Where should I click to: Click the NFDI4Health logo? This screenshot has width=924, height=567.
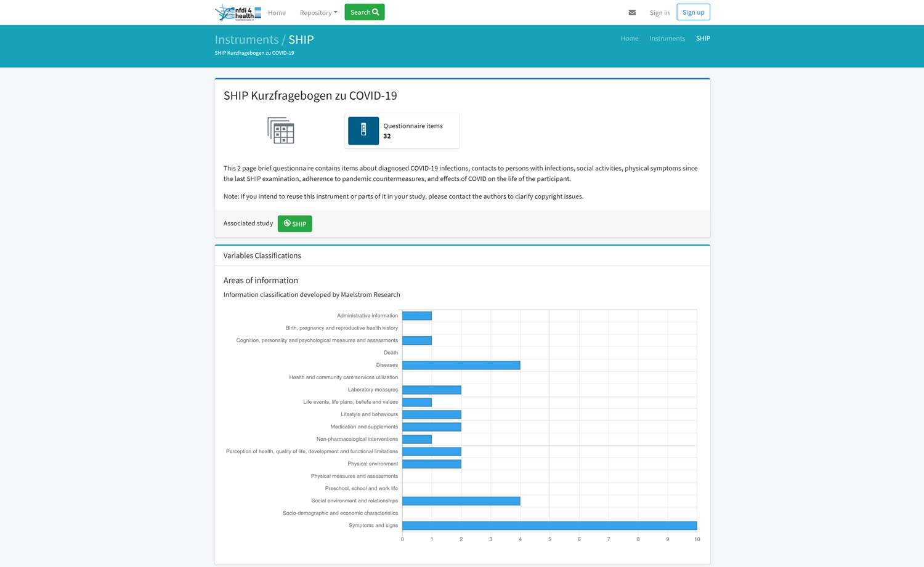tap(238, 12)
